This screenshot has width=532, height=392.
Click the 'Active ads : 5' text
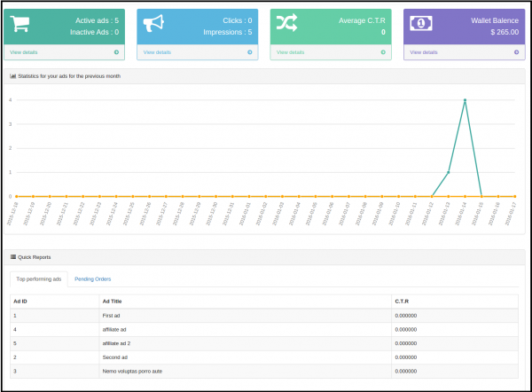[x=97, y=20]
